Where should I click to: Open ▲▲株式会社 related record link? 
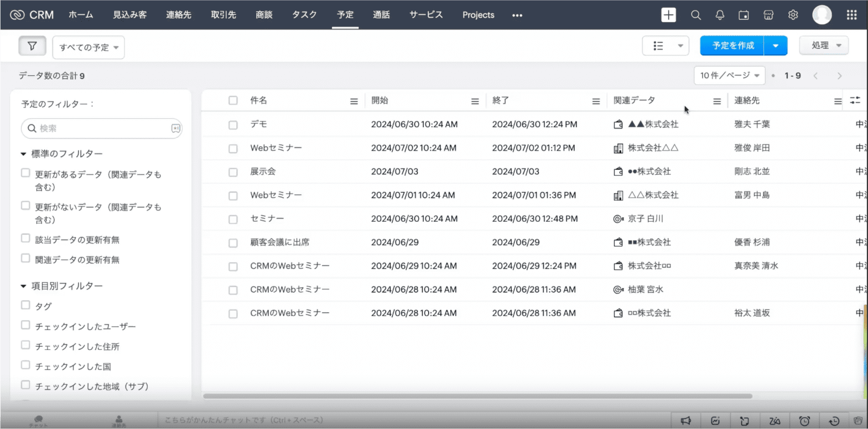pos(653,124)
